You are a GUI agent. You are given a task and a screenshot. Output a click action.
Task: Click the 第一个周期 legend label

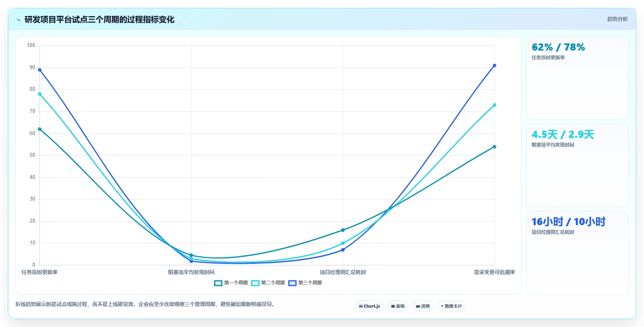pyautogui.click(x=236, y=283)
